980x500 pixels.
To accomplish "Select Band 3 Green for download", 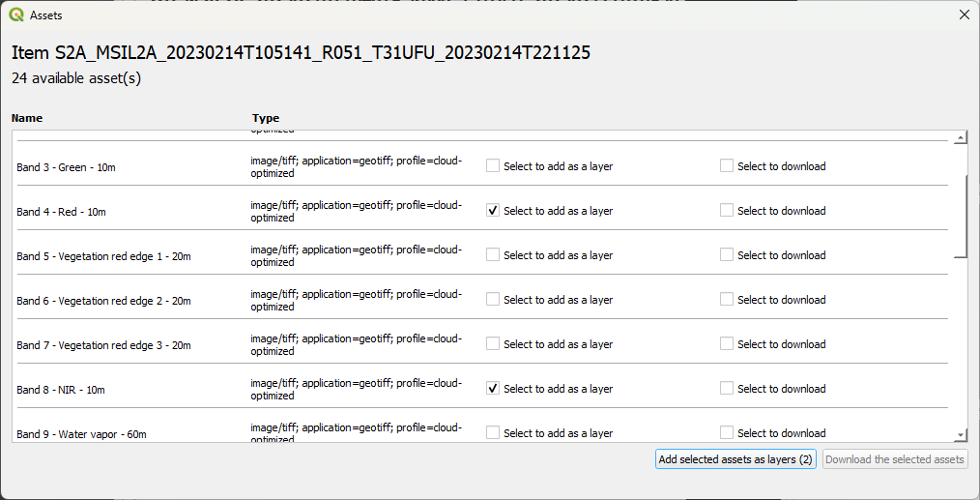I will (x=727, y=166).
